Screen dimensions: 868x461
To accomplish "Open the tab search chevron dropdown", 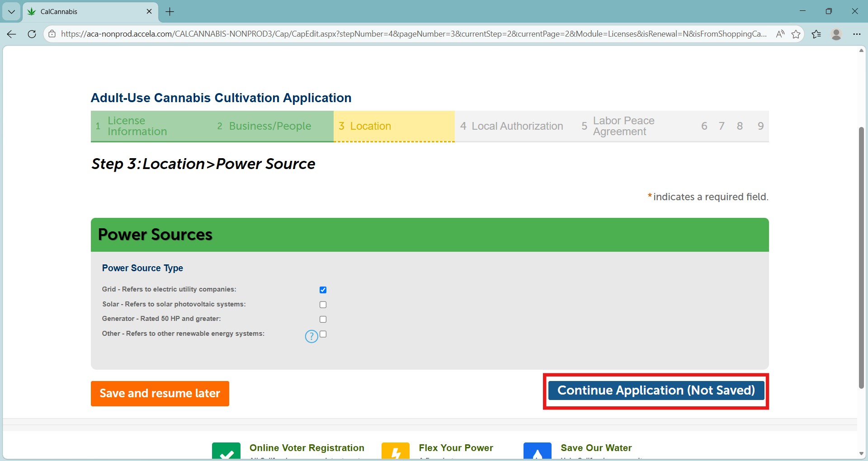I will coord(11,12).
